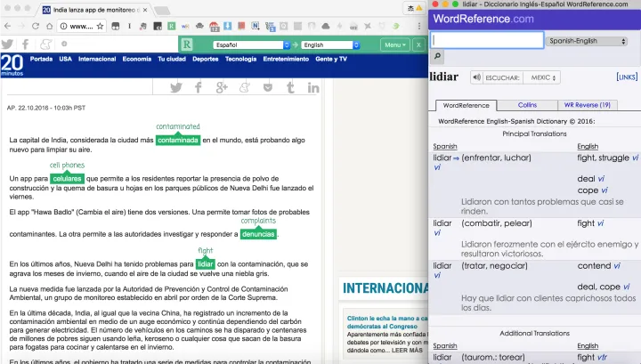Click highlighted word celulares

click(x=67, y=179)
